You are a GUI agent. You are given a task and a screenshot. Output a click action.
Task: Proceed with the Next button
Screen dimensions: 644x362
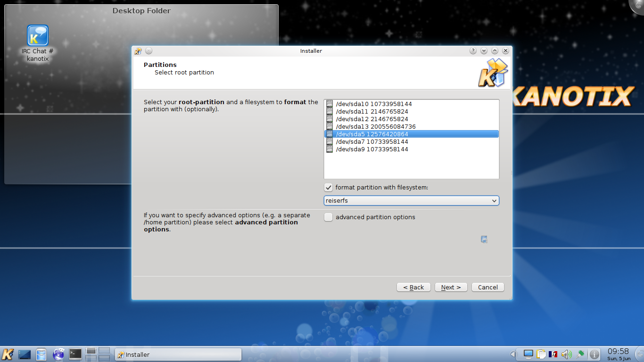pyautogui.click(x=451, y=287)
